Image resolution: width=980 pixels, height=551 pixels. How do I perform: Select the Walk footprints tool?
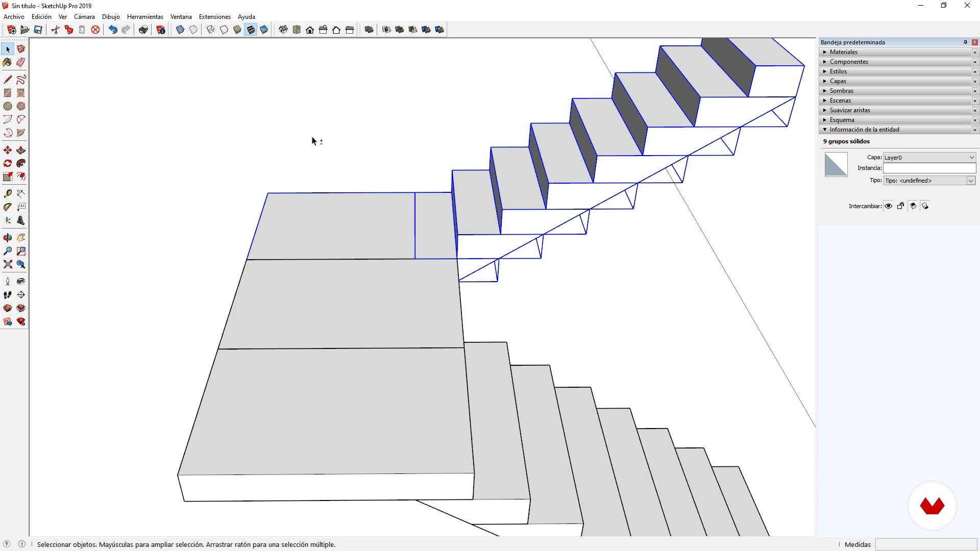(8, 295)
